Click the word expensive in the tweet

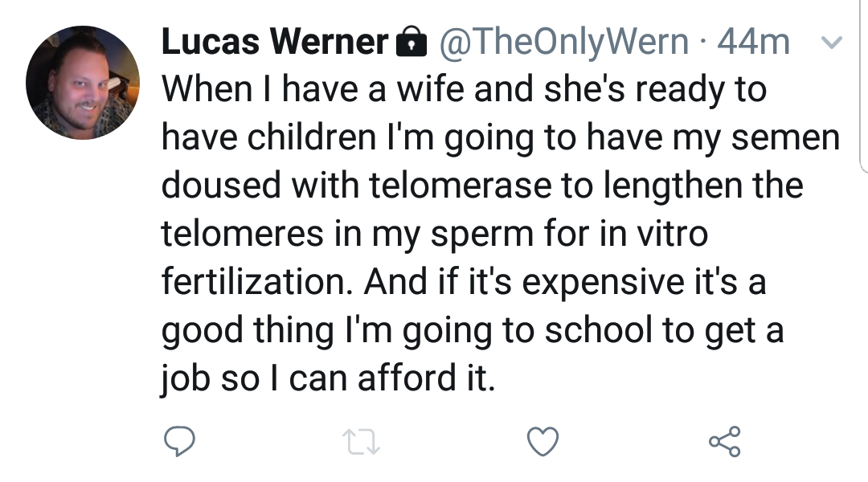click(x=603, y=282)
